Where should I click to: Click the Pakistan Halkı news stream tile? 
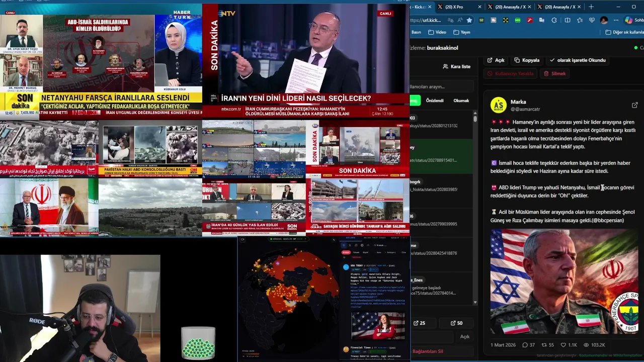tap(150, 149)
